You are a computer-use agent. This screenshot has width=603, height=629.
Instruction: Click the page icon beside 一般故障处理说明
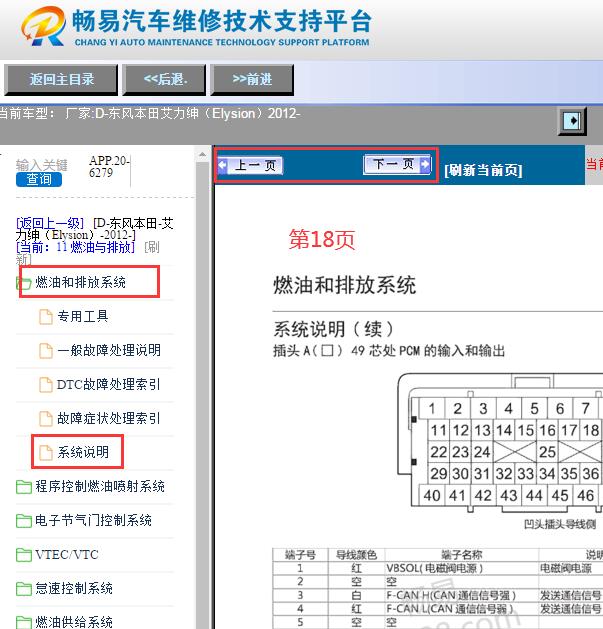click(46, 351)
